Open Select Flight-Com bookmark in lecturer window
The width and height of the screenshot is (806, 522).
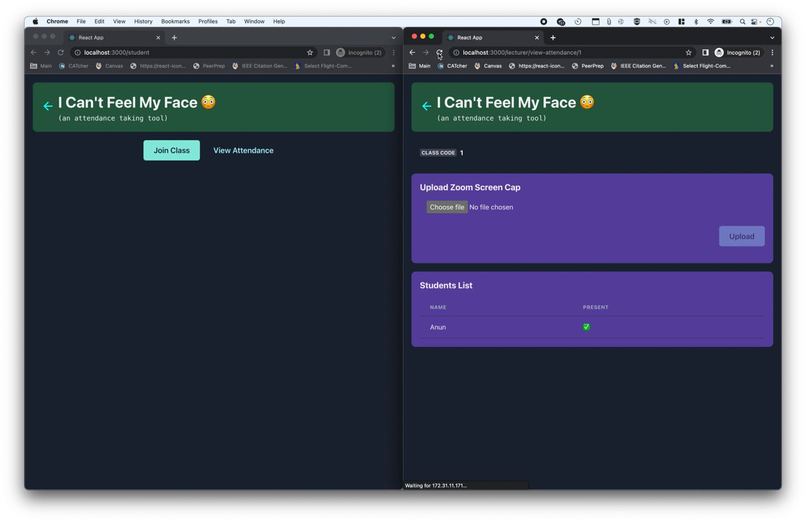pos(701,66)
